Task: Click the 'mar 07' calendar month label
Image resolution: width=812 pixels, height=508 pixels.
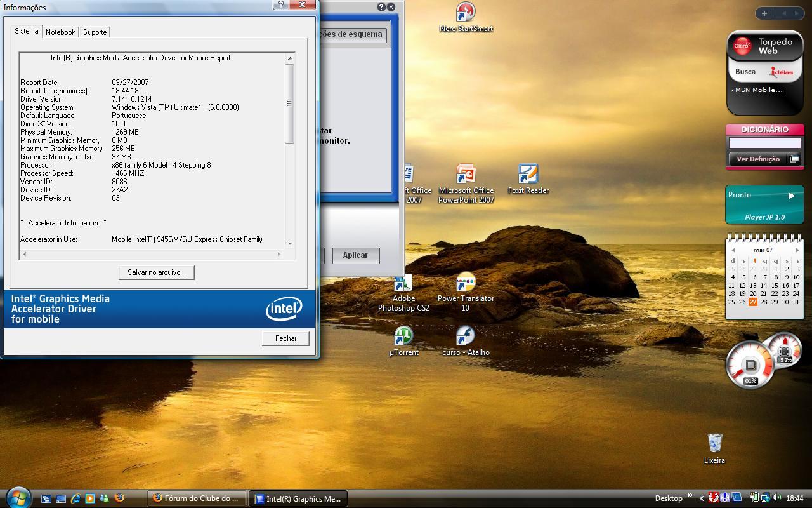Action: tap(763, 250)
